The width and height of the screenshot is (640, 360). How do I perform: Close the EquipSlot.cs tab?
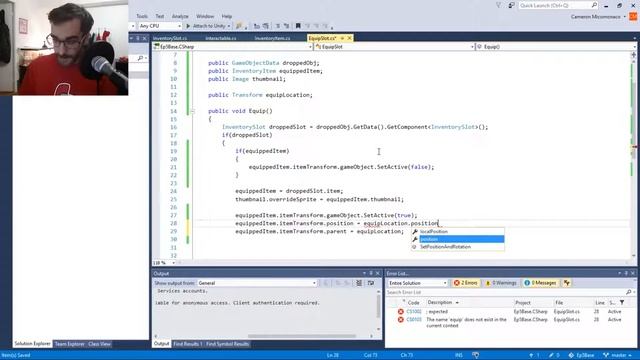[349, 38]
